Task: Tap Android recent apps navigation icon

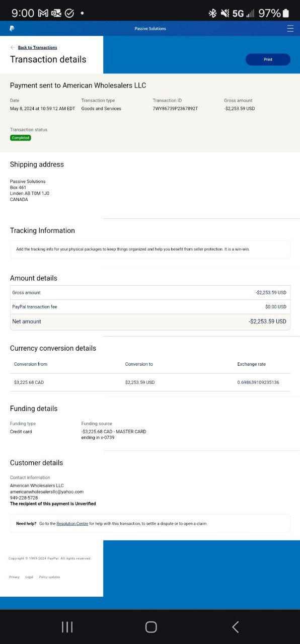Action: [67, 627]
